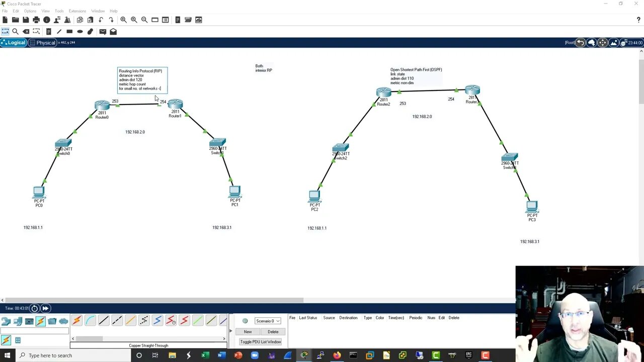Pick the automatic connection lightning cable
Viewport: 644px width, 362px height.
point(76,320)
